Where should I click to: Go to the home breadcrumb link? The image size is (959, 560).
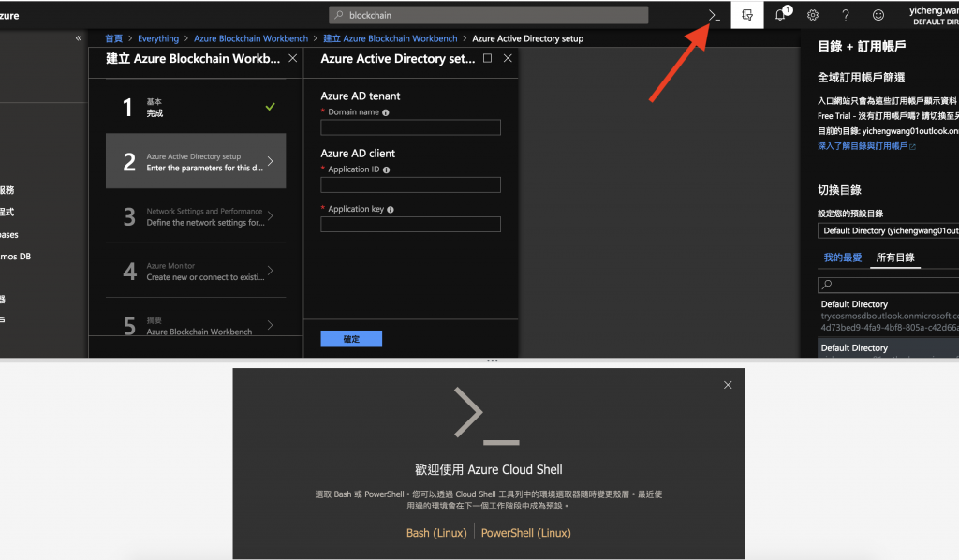[x=113, y=38]
